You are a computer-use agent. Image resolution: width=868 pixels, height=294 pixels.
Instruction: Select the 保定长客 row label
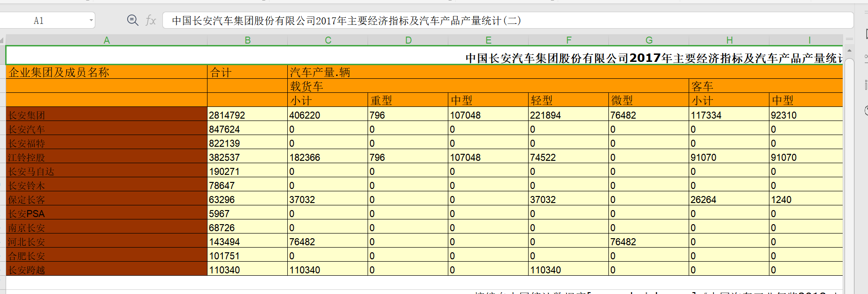[x=107, y=199]
